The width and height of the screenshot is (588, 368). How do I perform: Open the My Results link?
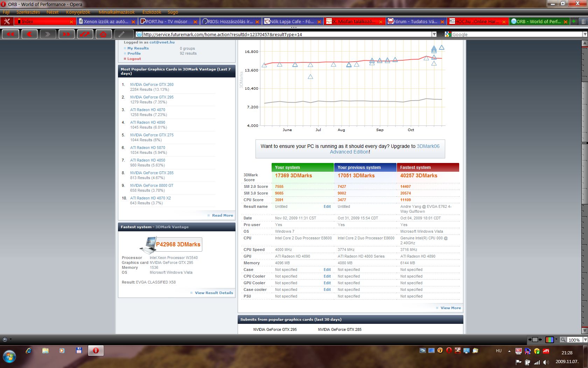coord(138,48)
